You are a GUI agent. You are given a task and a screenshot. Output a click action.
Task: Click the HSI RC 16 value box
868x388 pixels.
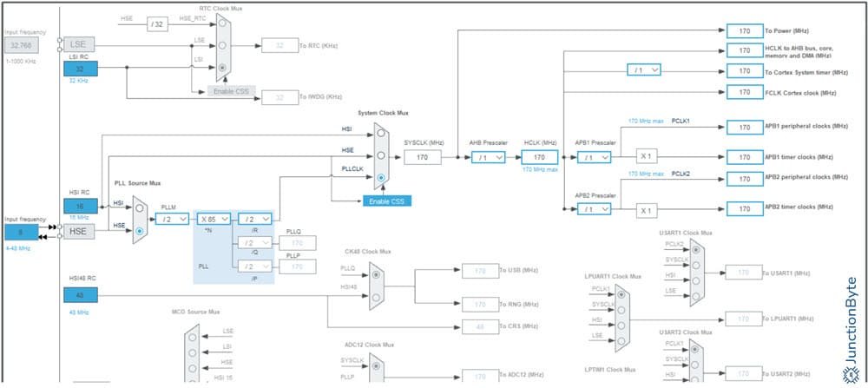[x=81, y=206]
